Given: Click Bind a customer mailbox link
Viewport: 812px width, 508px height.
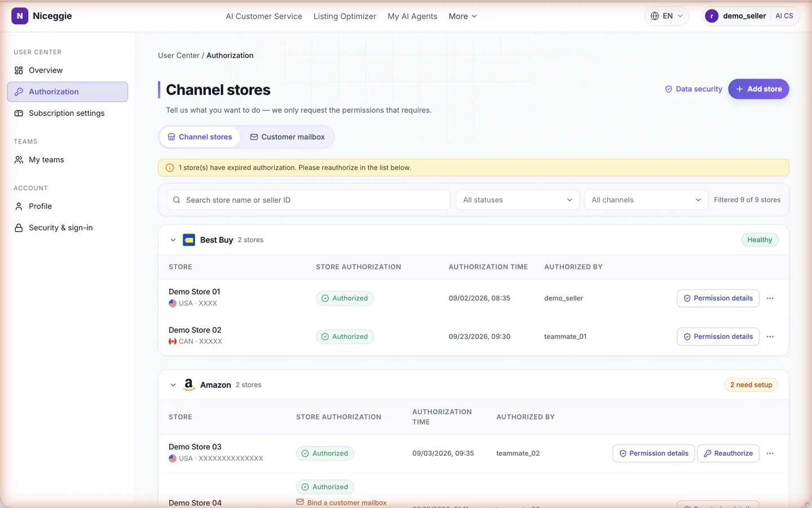Looking at the screenshot, I should (x=342, y=502).
